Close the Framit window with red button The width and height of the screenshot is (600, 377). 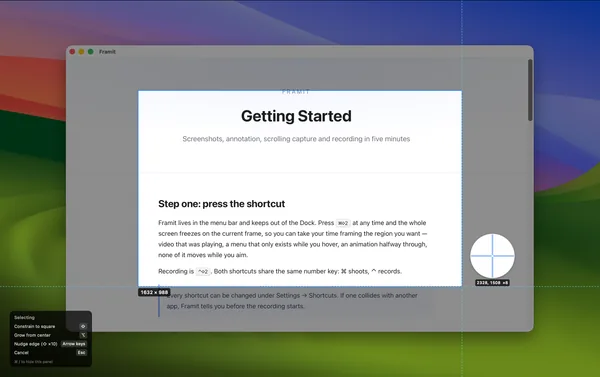tap(72, 52)
